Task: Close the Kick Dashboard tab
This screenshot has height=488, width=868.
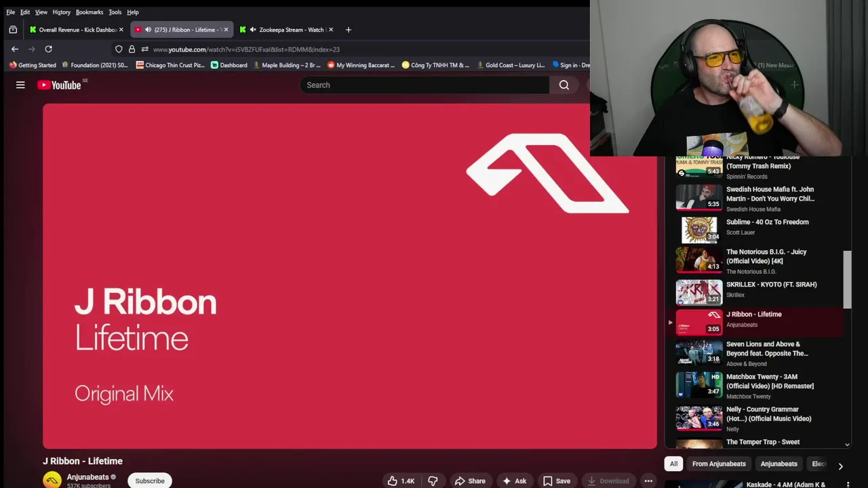Action: pyautogui.click(x=121, y=30)
